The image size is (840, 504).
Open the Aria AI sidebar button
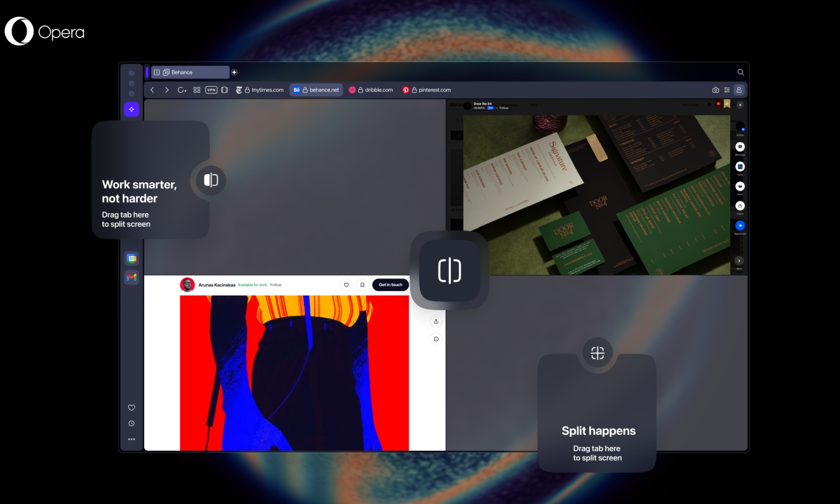(132, 109)
